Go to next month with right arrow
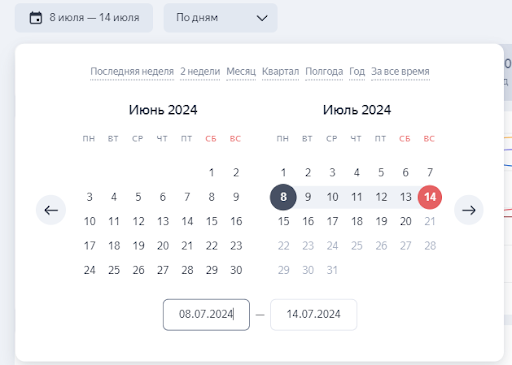The image size is (512, 365). [469, 210]
